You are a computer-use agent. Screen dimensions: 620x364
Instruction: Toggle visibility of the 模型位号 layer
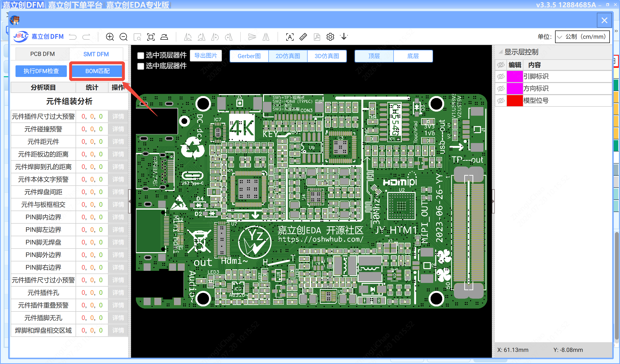(501, 101)
